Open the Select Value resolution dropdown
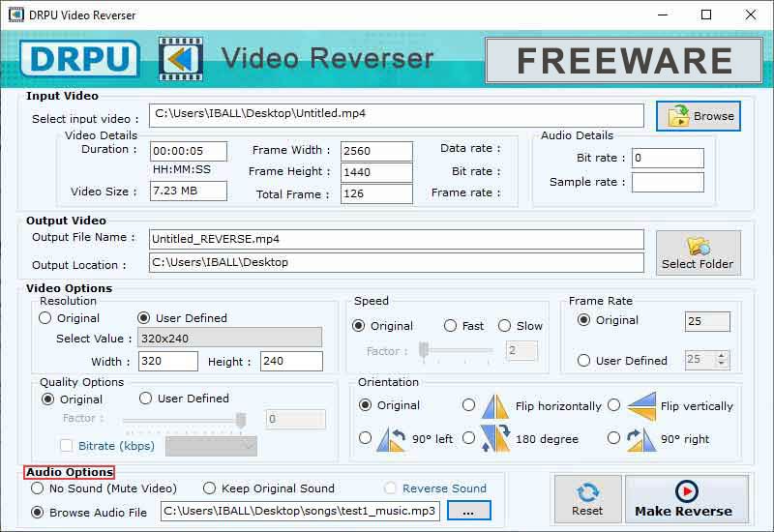This screenshot has height=532, width=774. coord(229,338)
